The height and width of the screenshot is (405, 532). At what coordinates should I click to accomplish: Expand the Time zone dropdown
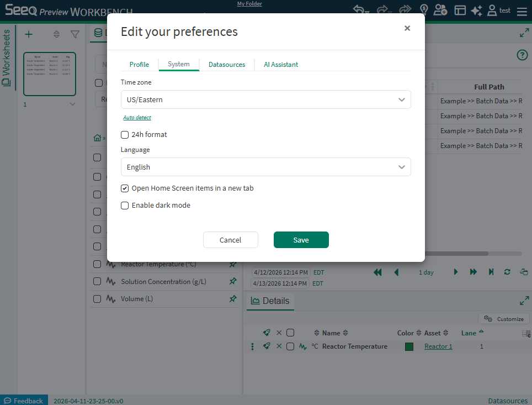coord(265,100)
